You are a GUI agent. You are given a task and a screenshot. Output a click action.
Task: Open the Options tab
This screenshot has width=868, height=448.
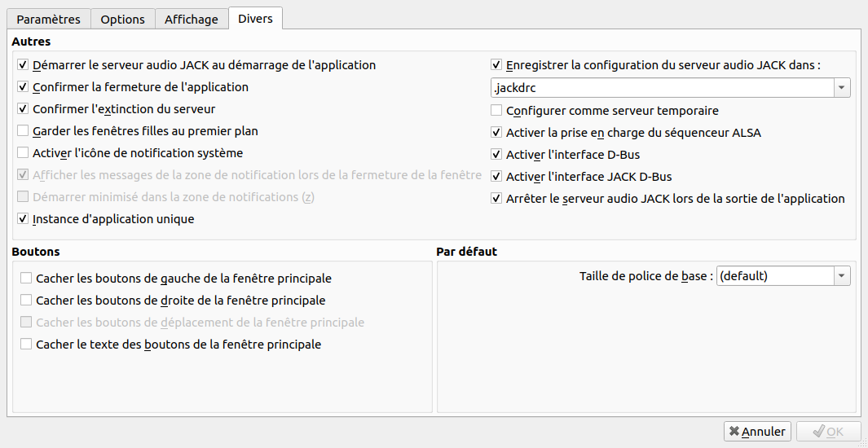click(x=122, y=19)
